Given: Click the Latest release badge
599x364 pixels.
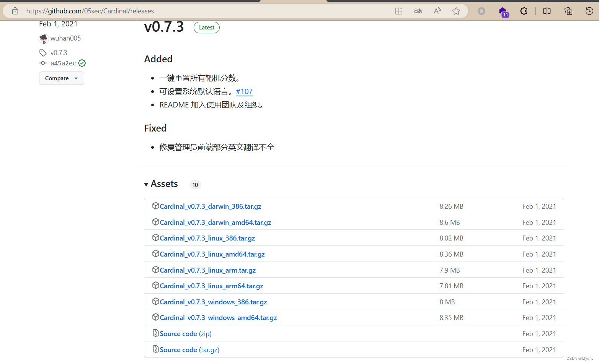Looking at the screenshot, I should pyautogui.click(x=207, y=28).
